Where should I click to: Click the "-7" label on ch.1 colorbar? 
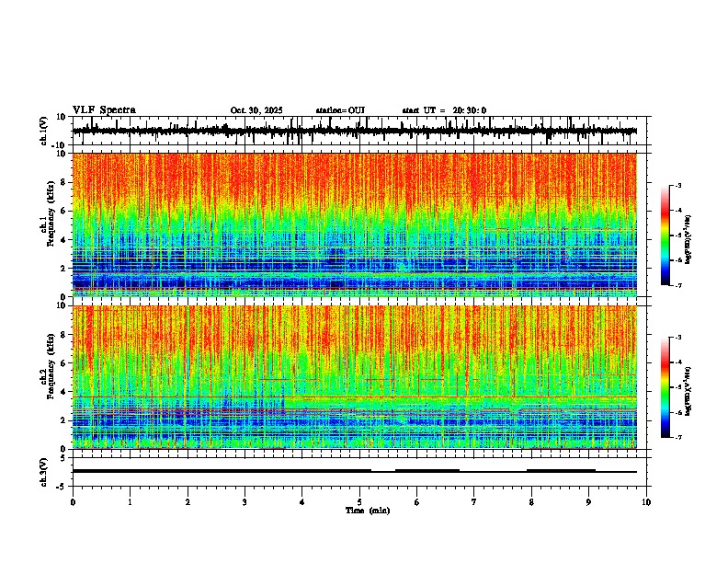point(677,285)
